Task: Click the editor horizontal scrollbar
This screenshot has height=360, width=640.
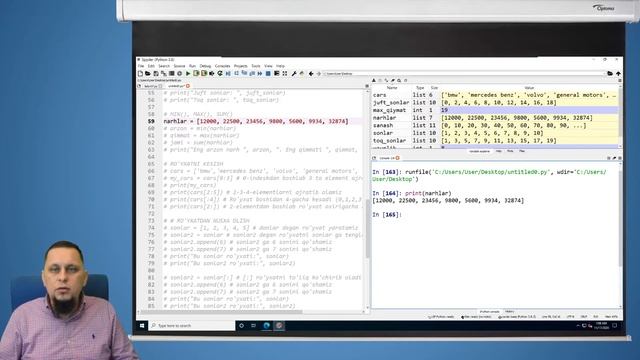Action: coord(222,312)
